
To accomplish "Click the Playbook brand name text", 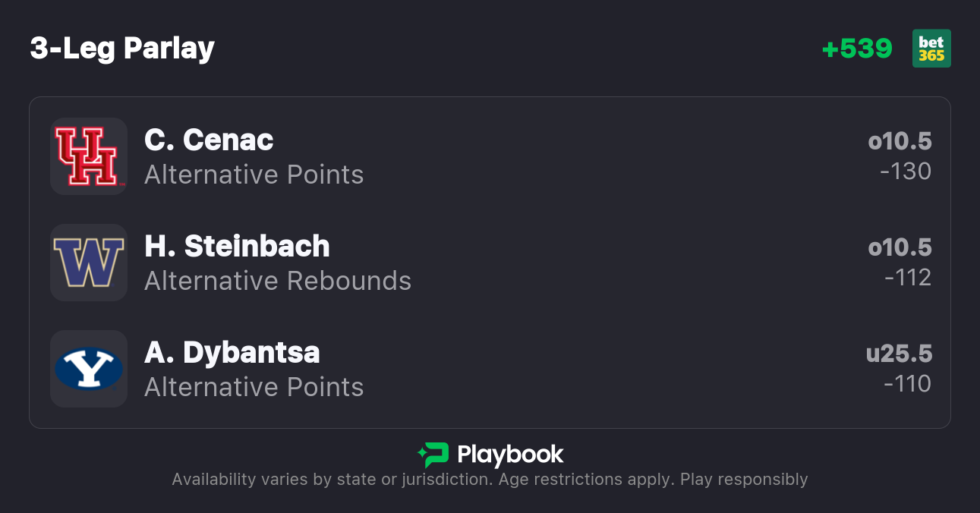I will point(510,455).
